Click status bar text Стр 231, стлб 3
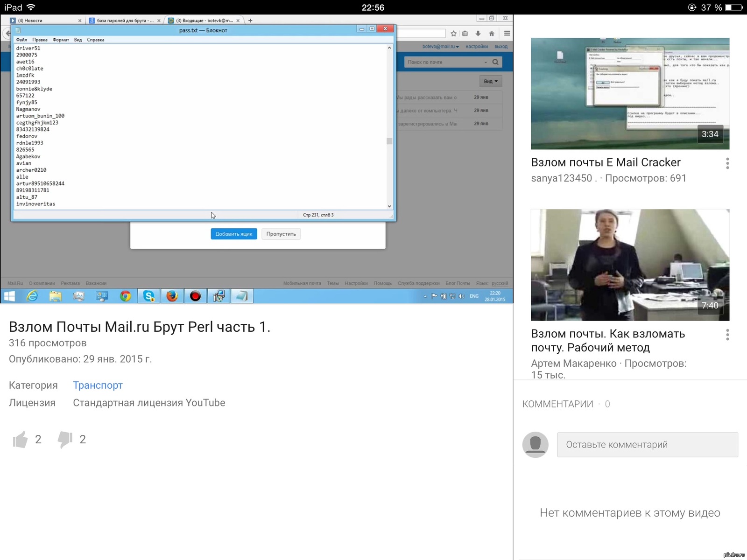The width and height of the screenshot is (747, 560). click(x=318, y=215)
